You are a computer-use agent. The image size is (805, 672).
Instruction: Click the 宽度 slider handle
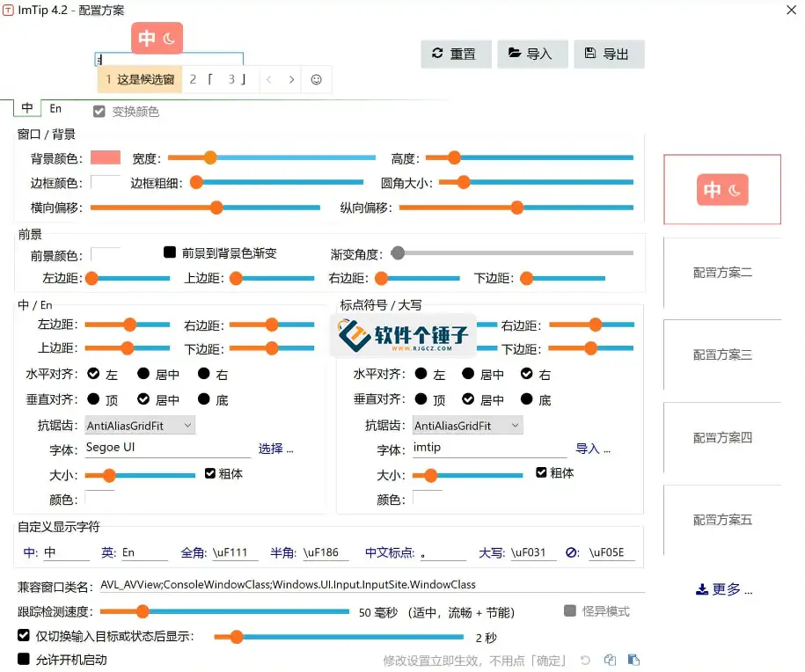(x=210, y=157)
